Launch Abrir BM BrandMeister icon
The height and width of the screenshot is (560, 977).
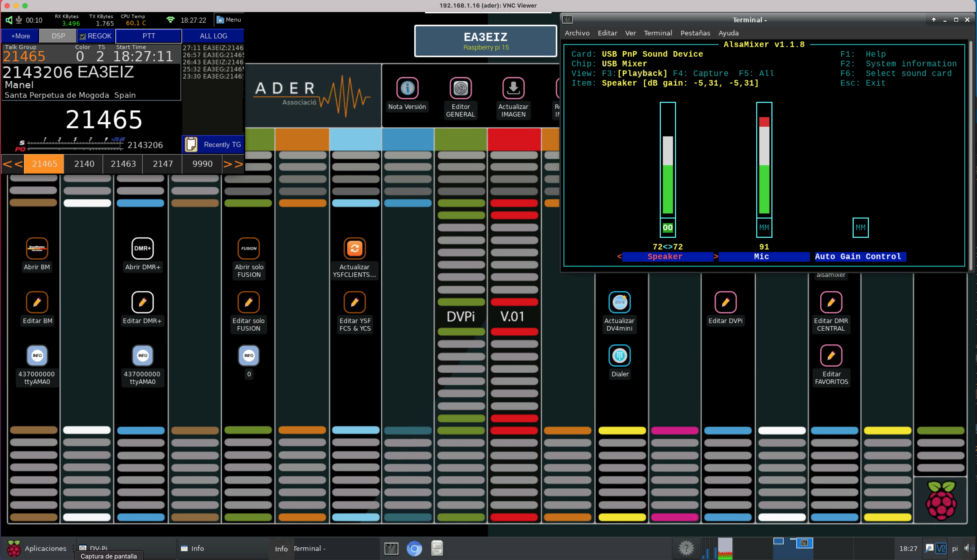coord(37,248)
